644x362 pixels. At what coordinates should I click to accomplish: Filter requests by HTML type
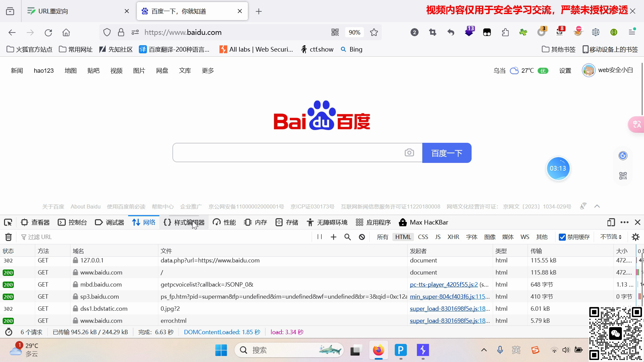click(x=403, y=237)
